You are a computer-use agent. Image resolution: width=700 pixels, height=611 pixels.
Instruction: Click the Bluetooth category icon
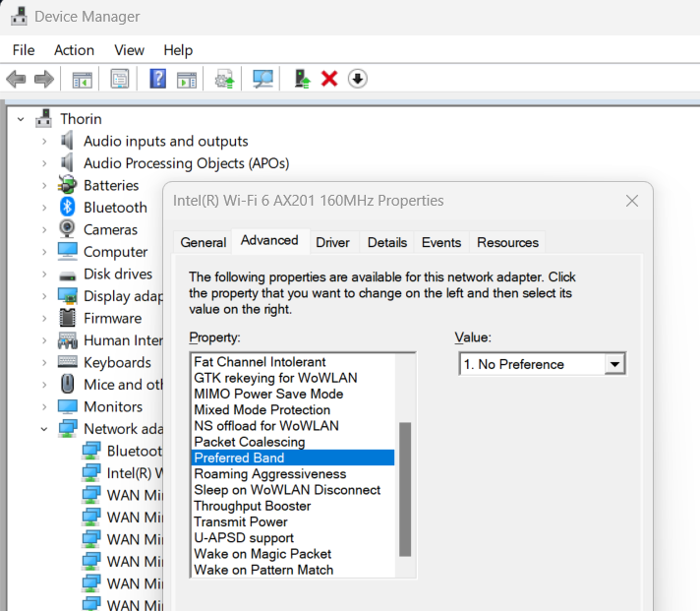(x=67, y=207)
